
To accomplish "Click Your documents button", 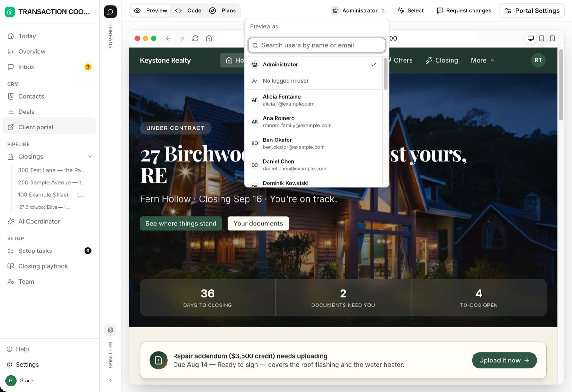I will 258,223.
